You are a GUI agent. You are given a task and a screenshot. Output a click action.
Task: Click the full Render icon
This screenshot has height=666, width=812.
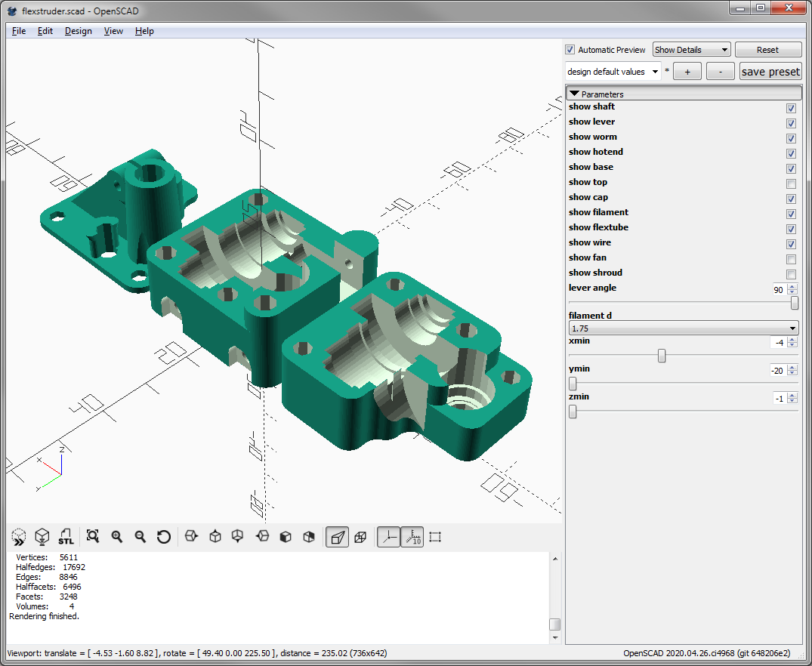tap(42, 537)
